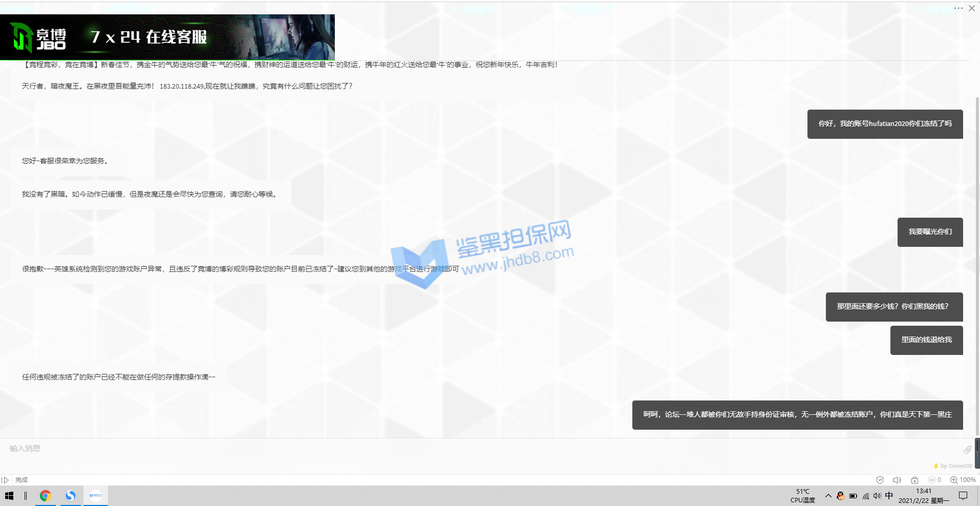Open Sogou browser from the taskbar
The image size is (980, 506).
point(71,496)
